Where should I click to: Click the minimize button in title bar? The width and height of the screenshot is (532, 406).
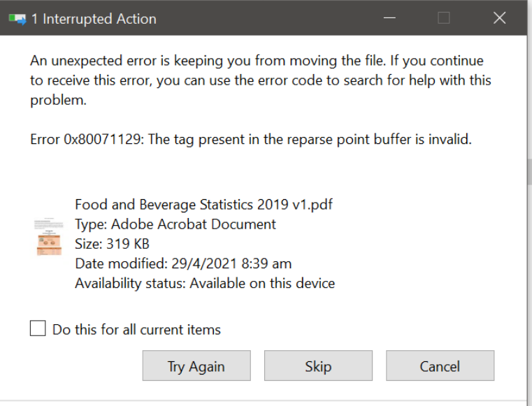389,18
